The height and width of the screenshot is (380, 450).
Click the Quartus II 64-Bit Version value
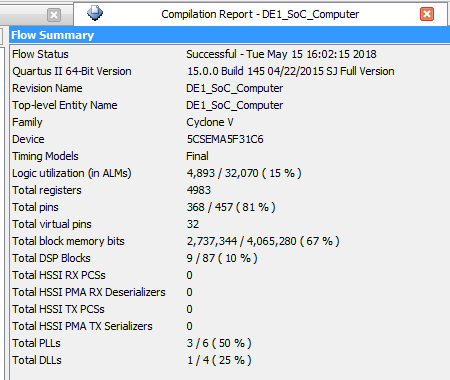[x=290, y=71]
